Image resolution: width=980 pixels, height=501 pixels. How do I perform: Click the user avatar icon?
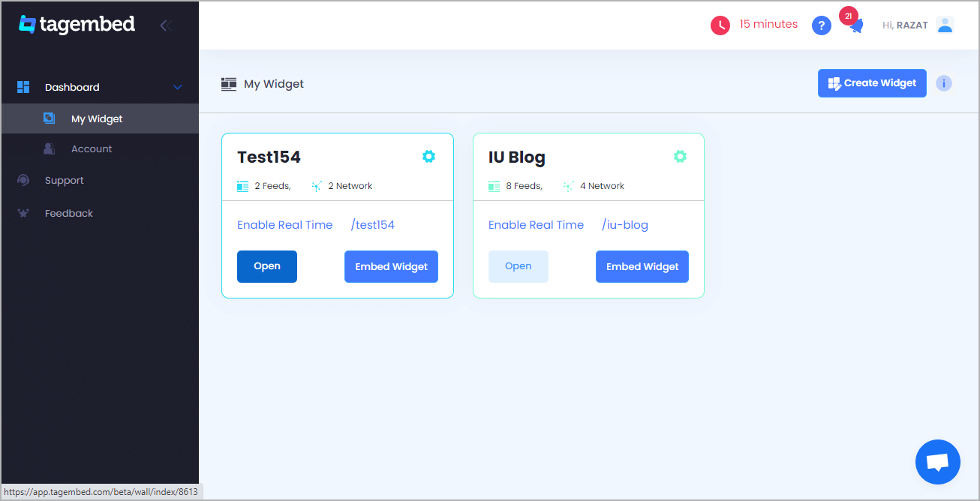click(945, 25)
